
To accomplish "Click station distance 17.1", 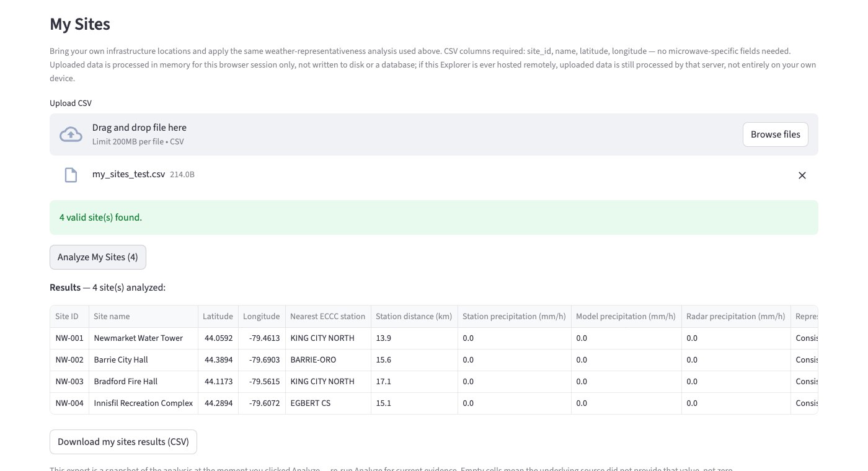I will coord(414,382).
